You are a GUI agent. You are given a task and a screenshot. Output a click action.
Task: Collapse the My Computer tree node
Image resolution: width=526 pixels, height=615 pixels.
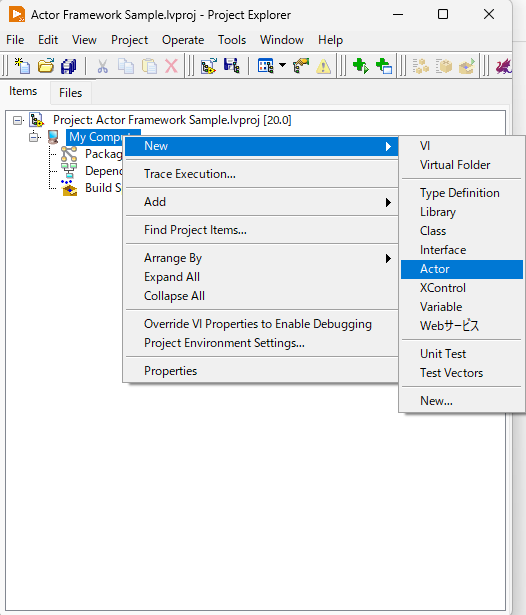point(35,137)
